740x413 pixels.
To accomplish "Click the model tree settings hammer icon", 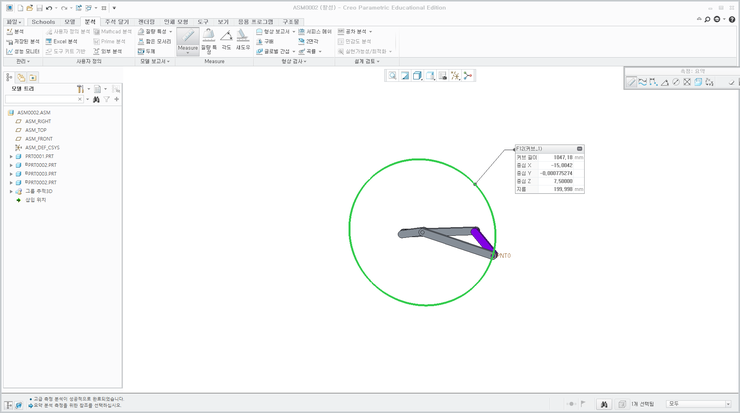I will click(x=80, y=89).
